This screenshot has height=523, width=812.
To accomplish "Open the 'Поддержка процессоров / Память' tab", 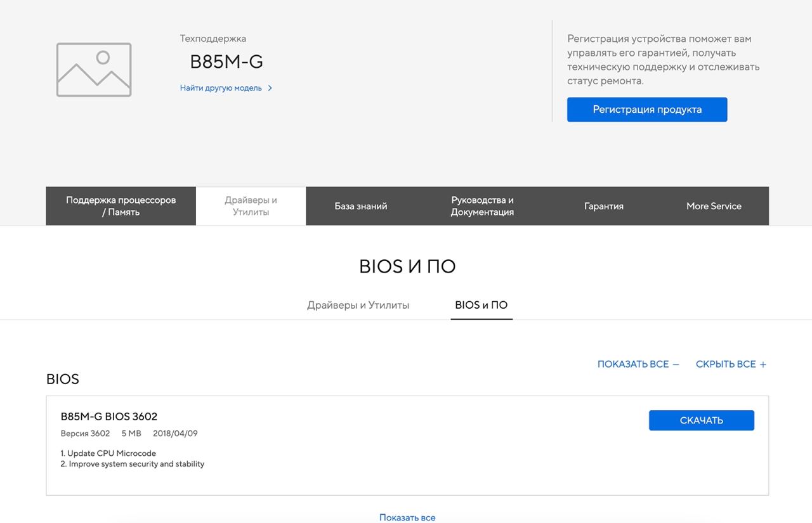I will point(121,206).
